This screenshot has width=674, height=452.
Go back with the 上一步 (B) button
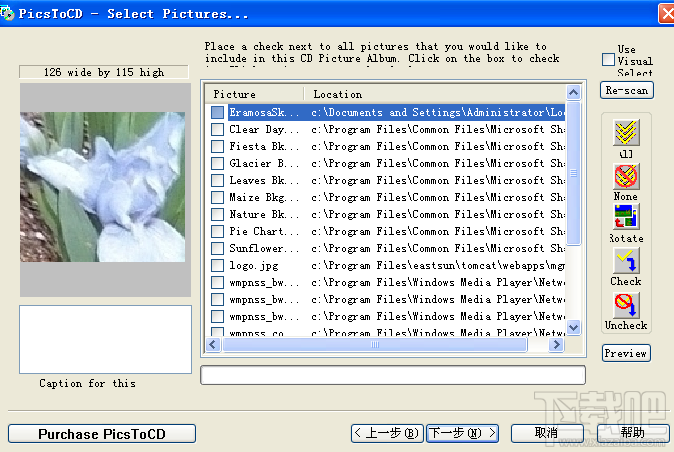pyautogui.click(x=387, y=433)
